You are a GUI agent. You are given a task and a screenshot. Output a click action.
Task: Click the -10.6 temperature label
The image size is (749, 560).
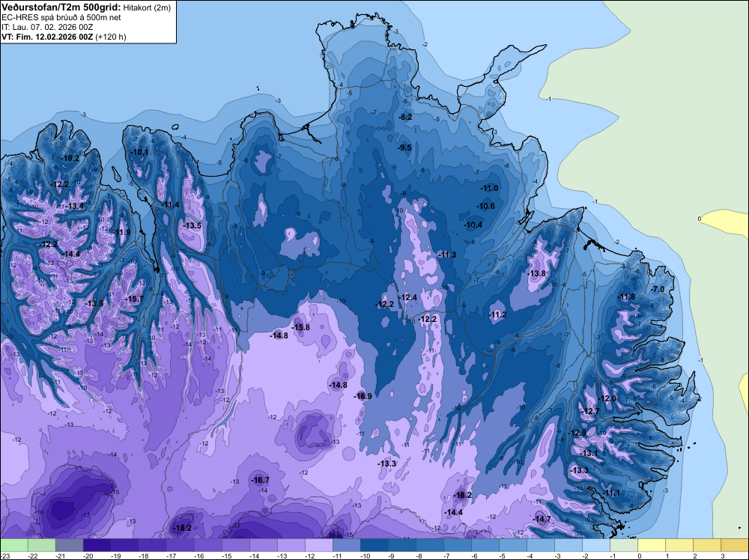click(x=486, y=206)
